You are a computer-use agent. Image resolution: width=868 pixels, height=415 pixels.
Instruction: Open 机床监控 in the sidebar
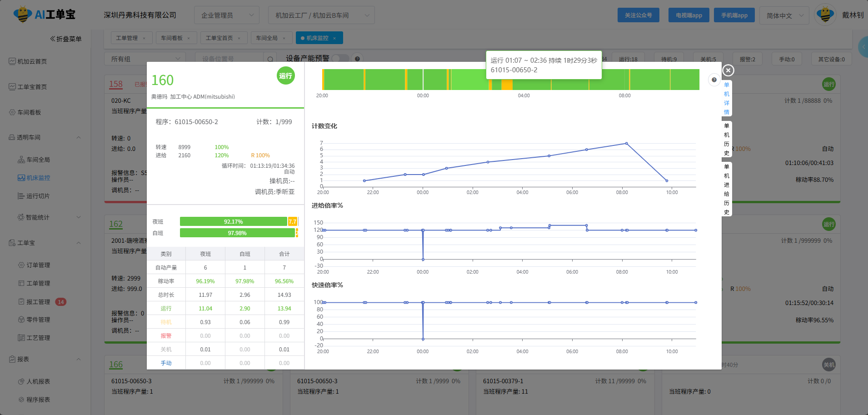coord(38,178)
